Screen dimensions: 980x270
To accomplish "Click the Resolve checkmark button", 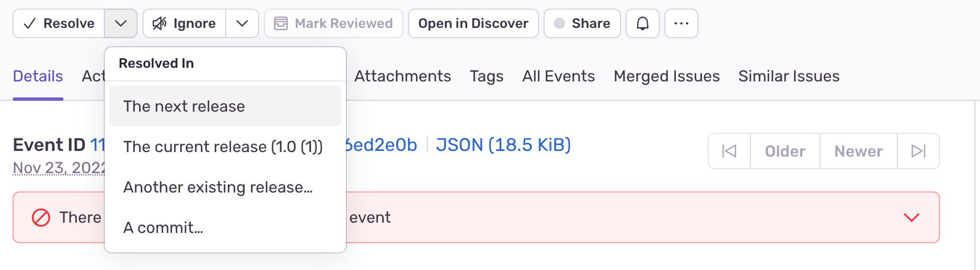I will pyautogui.click(x=59, y=23).
